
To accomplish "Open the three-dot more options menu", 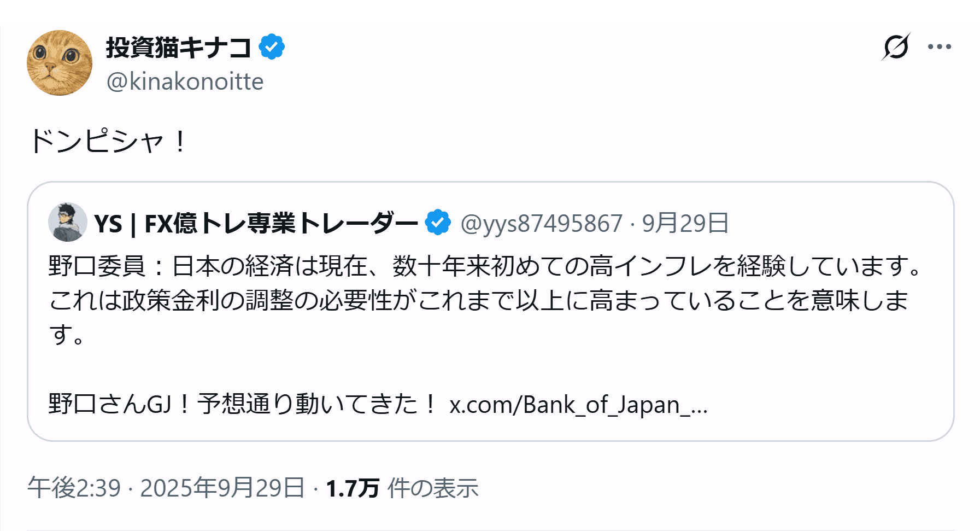I will (939, 47).
